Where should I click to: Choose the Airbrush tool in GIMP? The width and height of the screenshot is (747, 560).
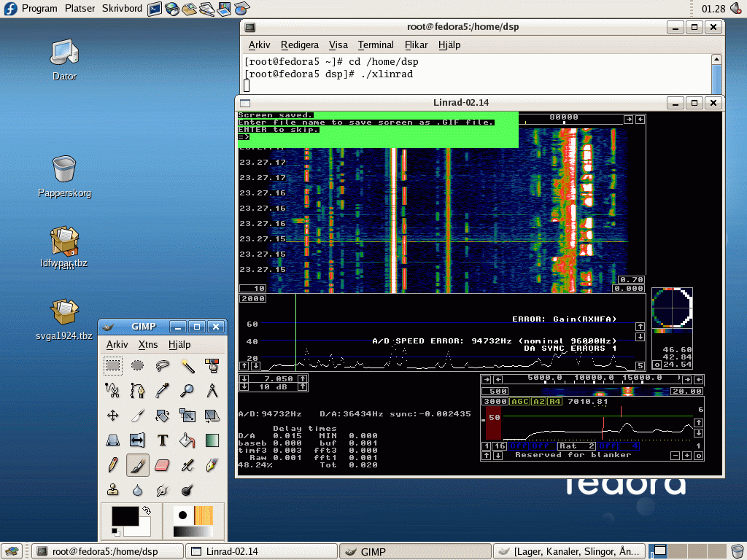tap(187, 464)
